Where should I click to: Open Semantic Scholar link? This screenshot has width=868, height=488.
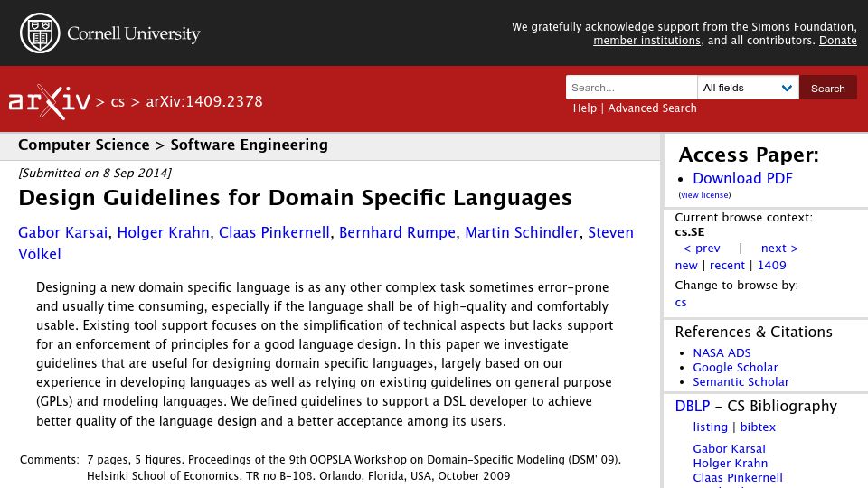pyautogui.click(x=741, y=381)
